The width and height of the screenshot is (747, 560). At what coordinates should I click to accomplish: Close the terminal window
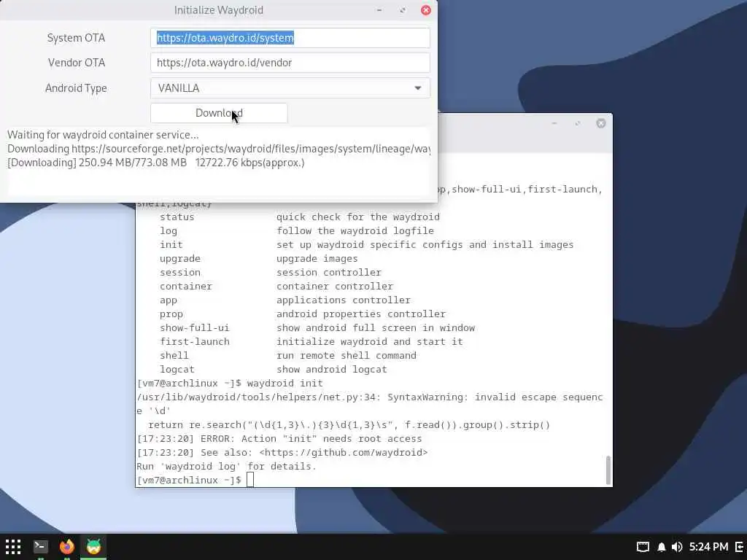(x=601, y=123)
